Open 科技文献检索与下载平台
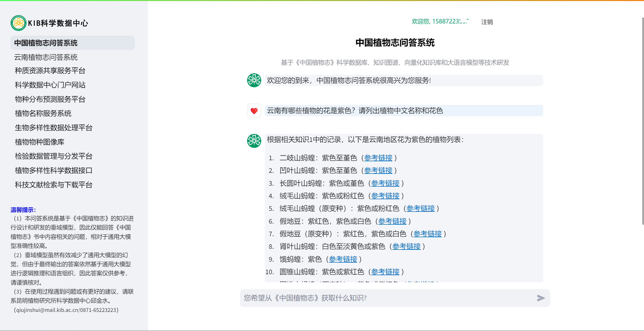Viewport: 644px width, 331px height. (x=54, y=185)
